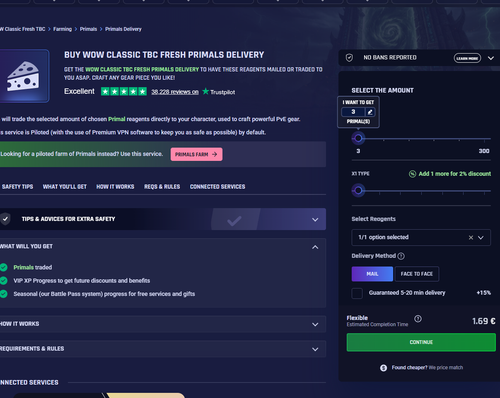
Task: Select the Mail delivery method
Action: tap(372, 274)
